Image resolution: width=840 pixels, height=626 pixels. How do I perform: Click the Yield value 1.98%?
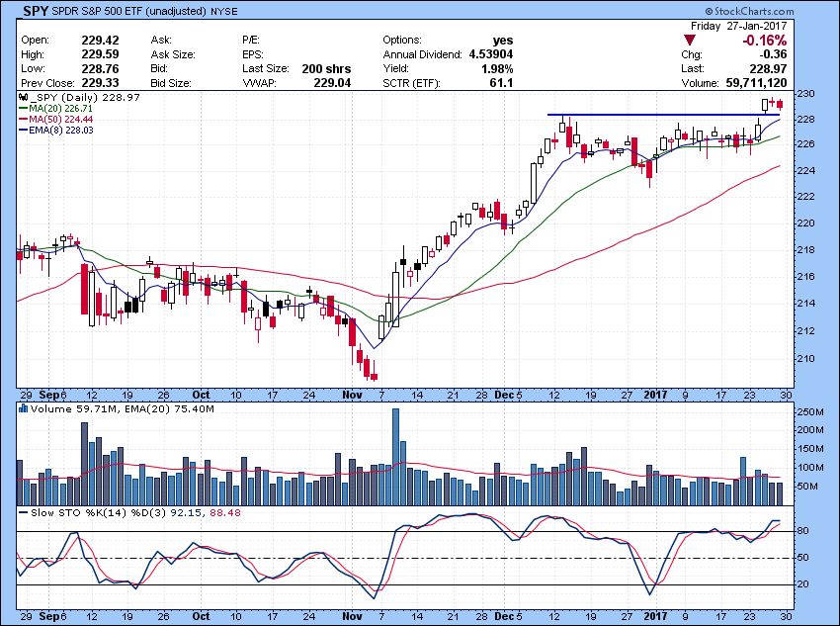point(497,68)
